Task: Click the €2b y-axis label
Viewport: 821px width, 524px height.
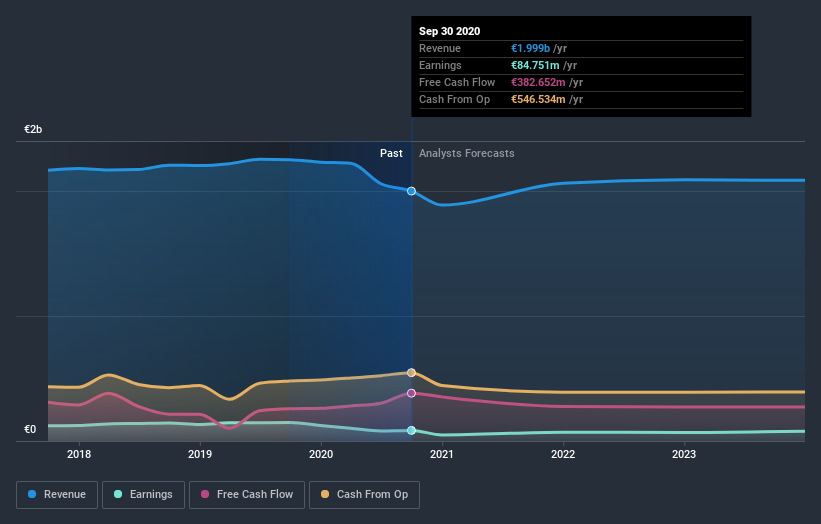Action: click(33, 129)
